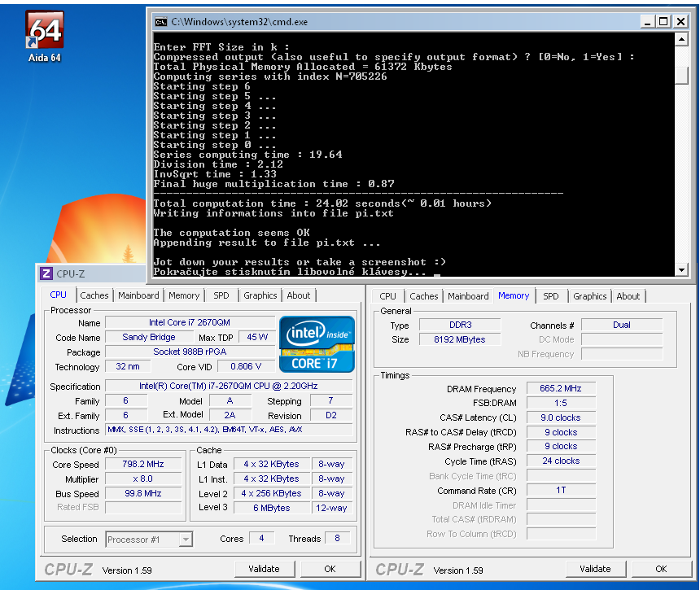Click the Max TDP 45 W value
The image size is (700, 590).
click(x=257, y=338)
